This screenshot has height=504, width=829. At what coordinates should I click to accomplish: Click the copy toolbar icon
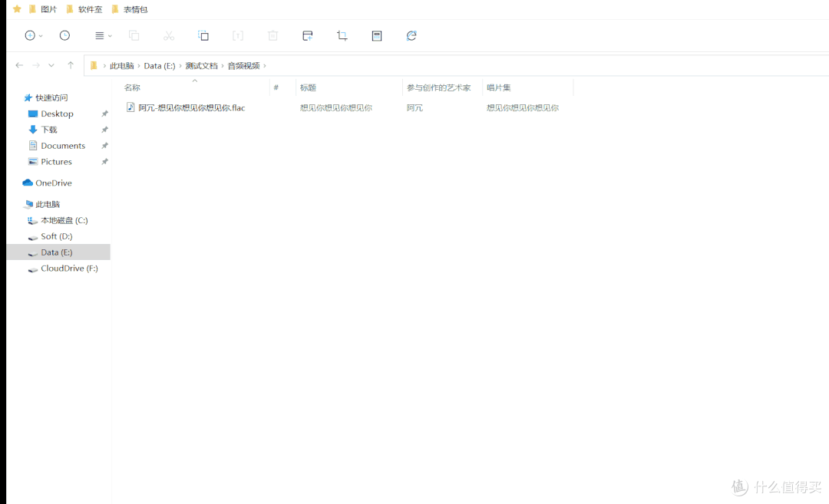pos(134,35)
